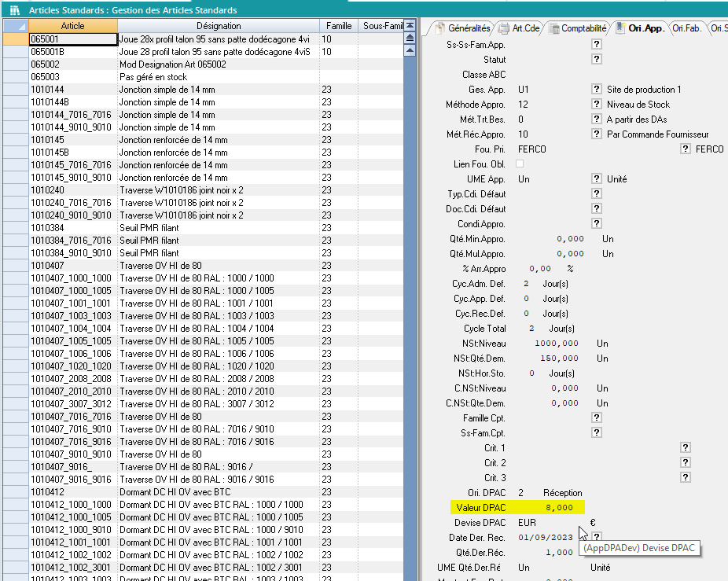Expand the UME App. unit lookup
The height and width of the screenshot is (581, 728).
[597, 179]
